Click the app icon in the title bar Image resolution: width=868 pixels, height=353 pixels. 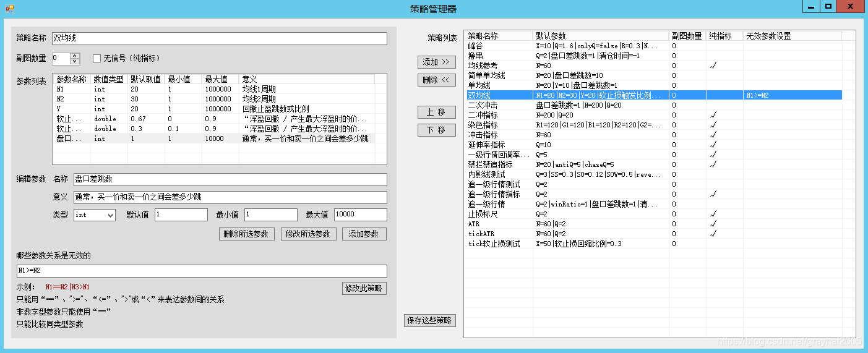tap(9, 9)
